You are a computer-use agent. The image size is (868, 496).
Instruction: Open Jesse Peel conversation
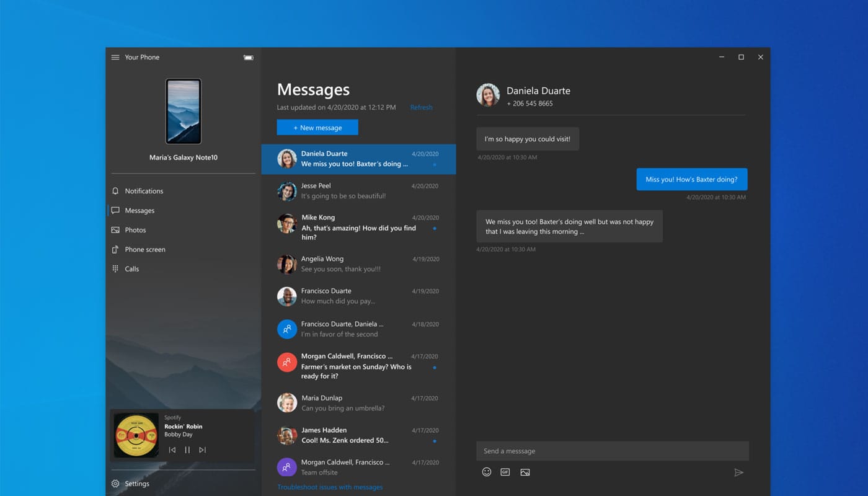click(x=358, y=191)
